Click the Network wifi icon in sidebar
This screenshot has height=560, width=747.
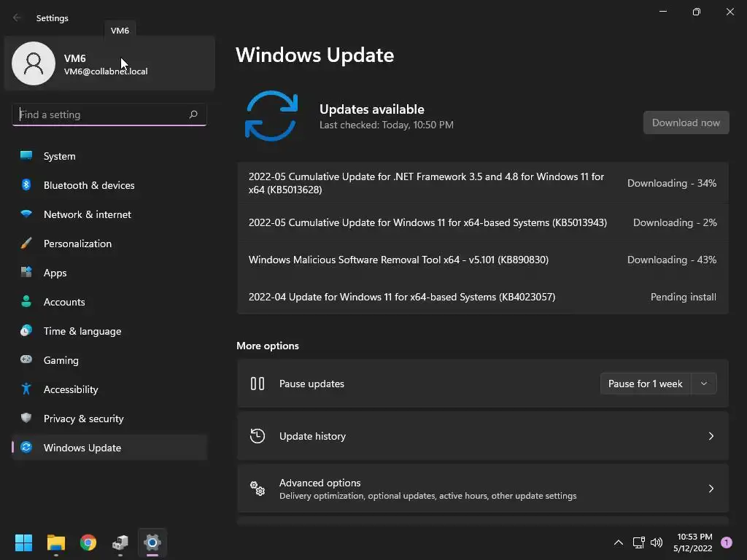coord(26,214)
